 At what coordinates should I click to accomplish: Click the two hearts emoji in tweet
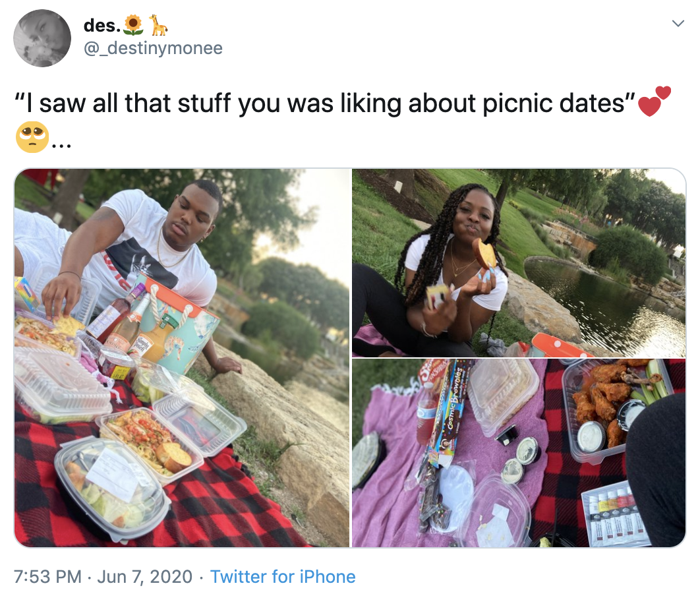click(x=655, y=102)
